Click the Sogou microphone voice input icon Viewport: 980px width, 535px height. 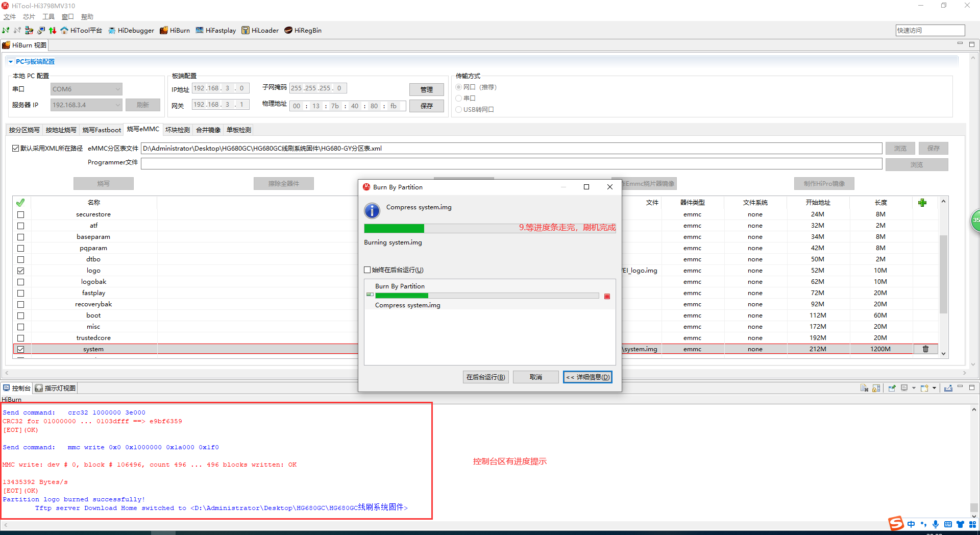[x=936, y=524]
